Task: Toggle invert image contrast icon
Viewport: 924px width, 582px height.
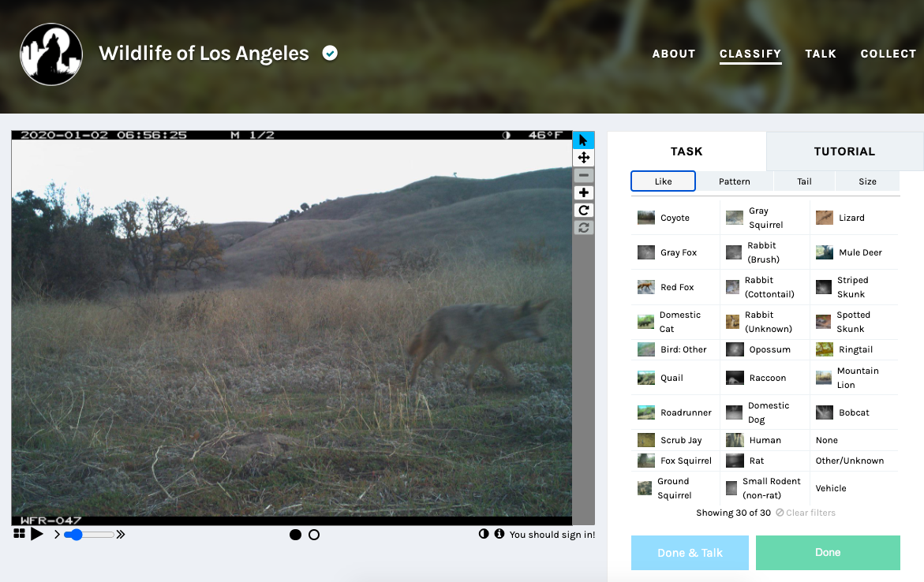Action: 484,534
